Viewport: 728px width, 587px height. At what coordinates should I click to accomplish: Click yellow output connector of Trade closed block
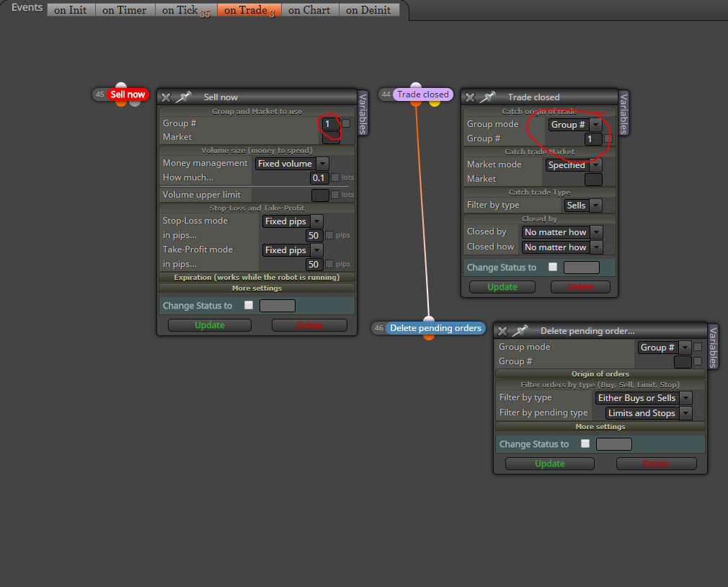[x=435, y=103]
